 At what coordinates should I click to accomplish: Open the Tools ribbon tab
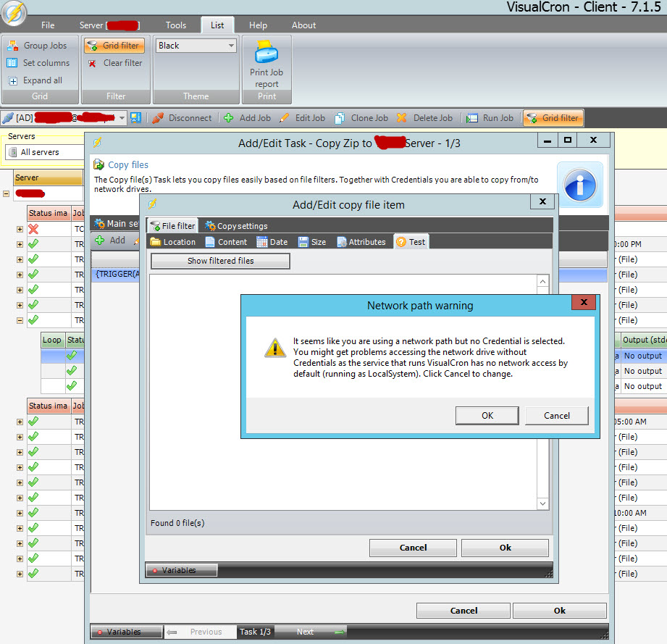(x=175, y=25)
